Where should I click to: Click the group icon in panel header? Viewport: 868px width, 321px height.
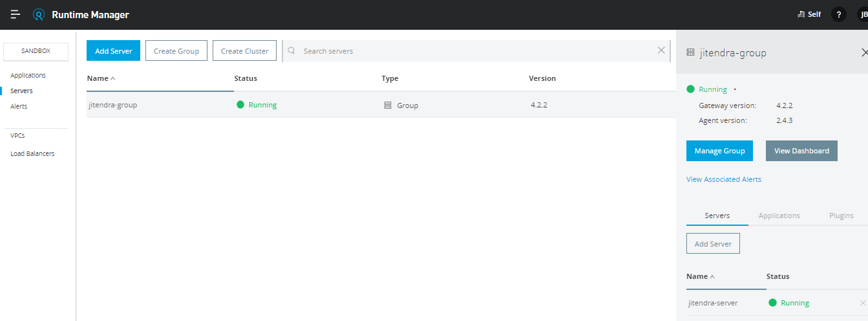pyautogui.click(x=690, y=52)
